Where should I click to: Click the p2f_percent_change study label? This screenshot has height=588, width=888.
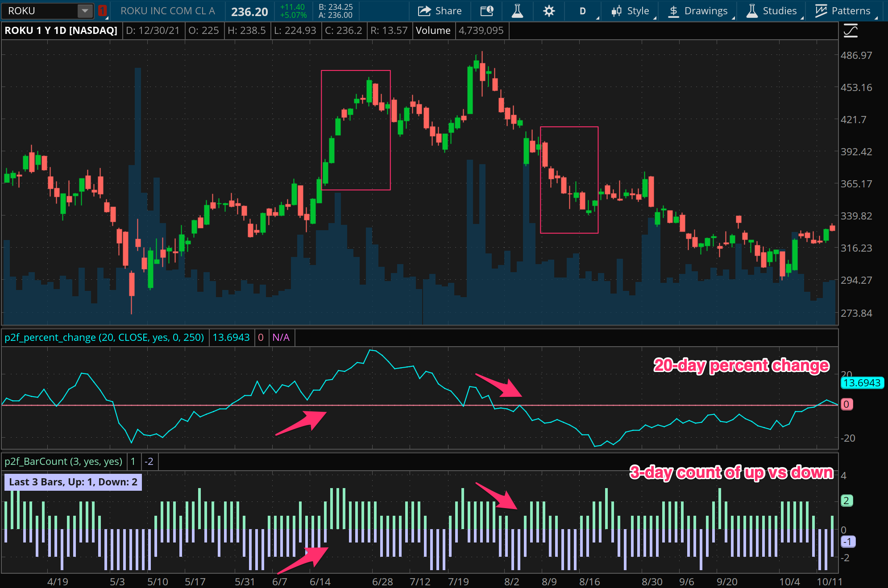[104, 337]
